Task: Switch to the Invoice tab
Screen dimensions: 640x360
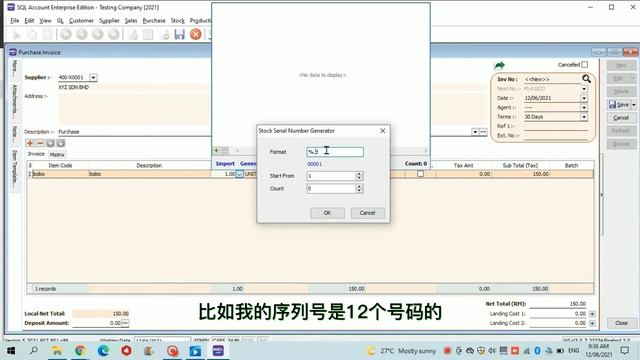Action: click(36, 154)
